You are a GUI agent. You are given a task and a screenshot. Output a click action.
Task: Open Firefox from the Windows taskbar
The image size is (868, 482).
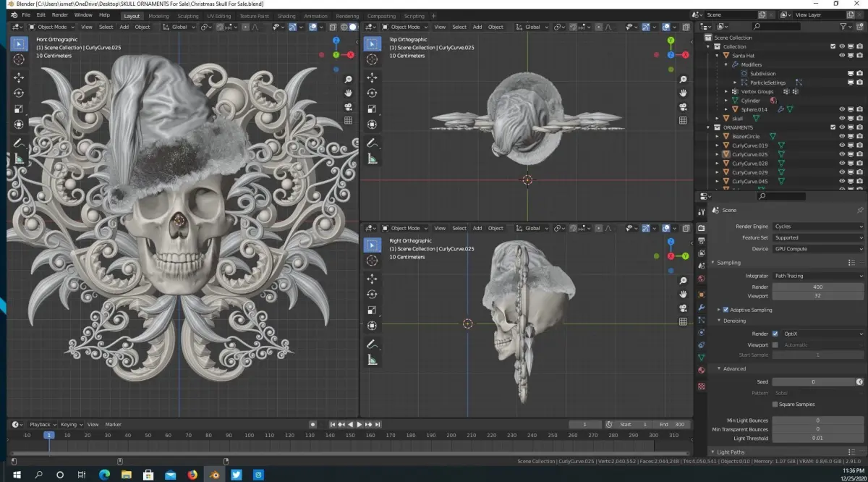(x=192, y=475)
